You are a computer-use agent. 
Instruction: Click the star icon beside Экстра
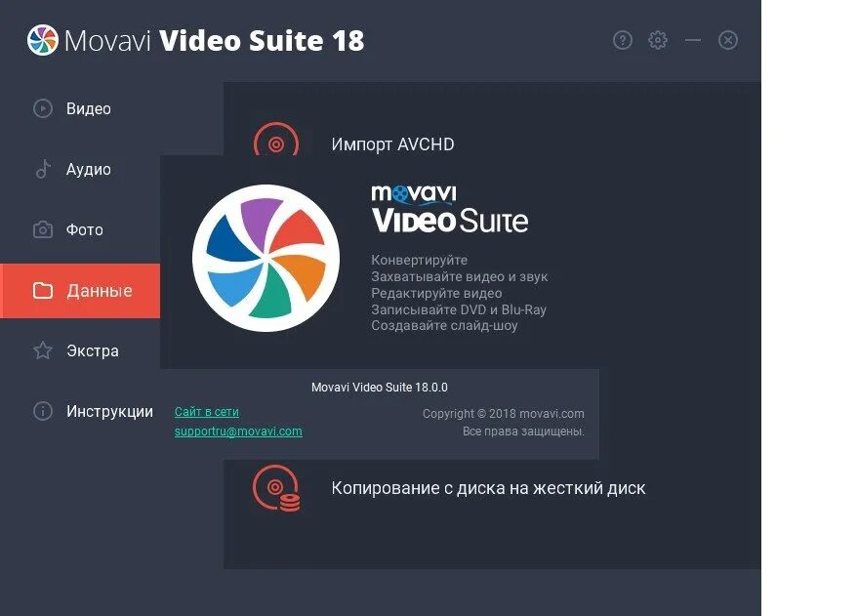pos(43,350)
